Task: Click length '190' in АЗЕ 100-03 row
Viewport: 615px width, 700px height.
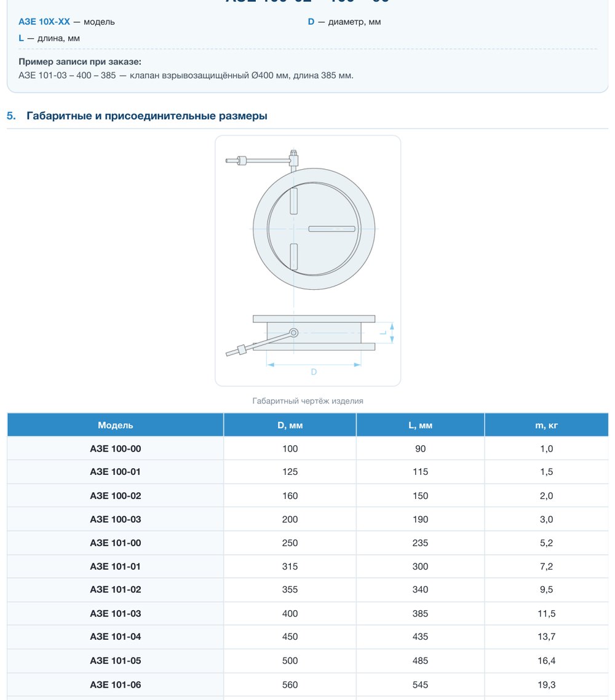Action: (421, 520)
